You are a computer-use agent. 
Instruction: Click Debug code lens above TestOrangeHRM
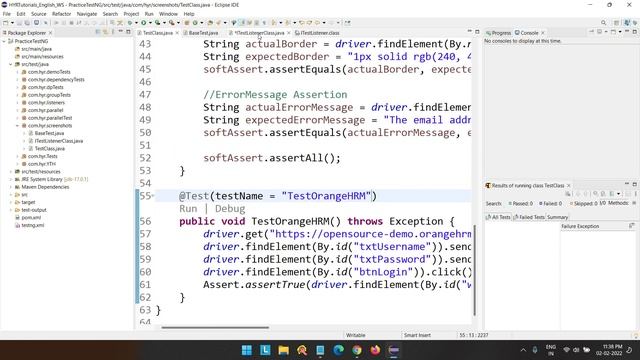230,209
